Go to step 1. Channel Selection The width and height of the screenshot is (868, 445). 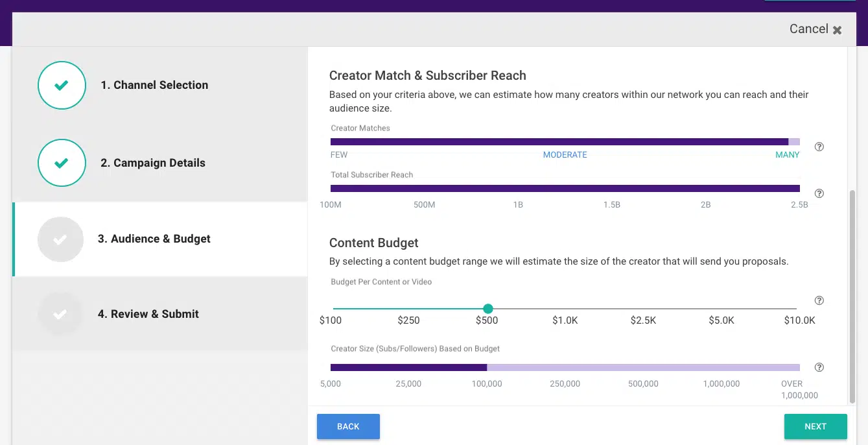point(154,85)
